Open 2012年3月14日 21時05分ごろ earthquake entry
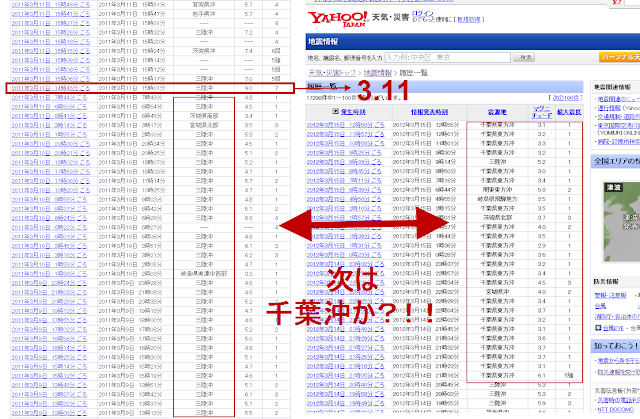Viewport: 640px width, 419px height. coord(345,375)
